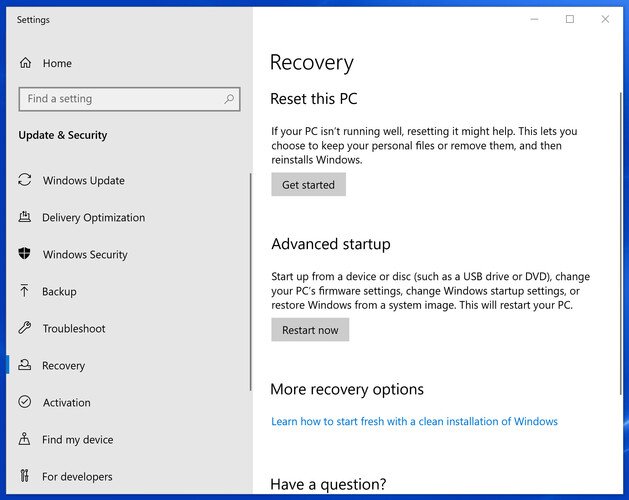Open For developers settings
629x500 pixels.
point(77,477)
